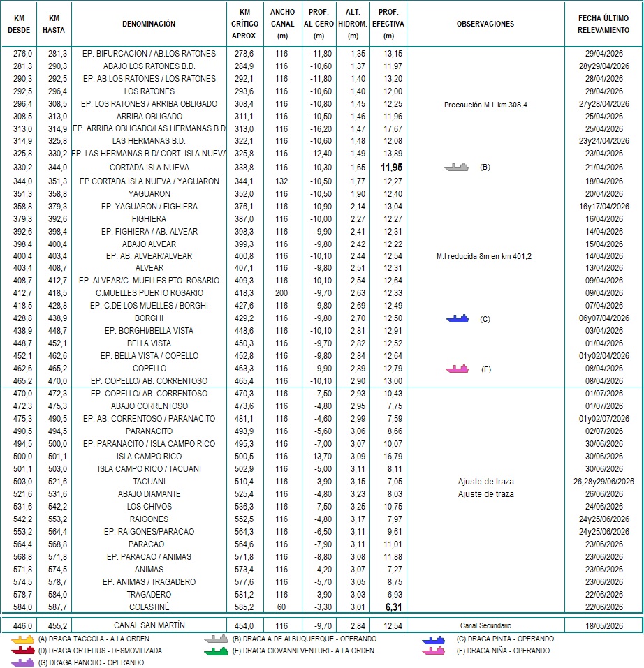Click the green Draga Giovanni Venturi legend icon
644x668 pixels.
tap(216, 651)
